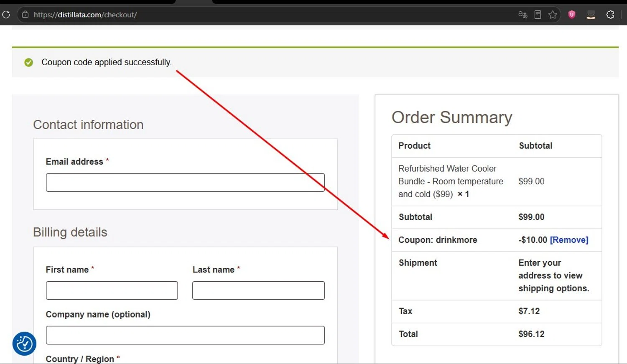Click the $7.12 tax amount
Viewport: 627px width, 364px height.
[x=529, y=311]
